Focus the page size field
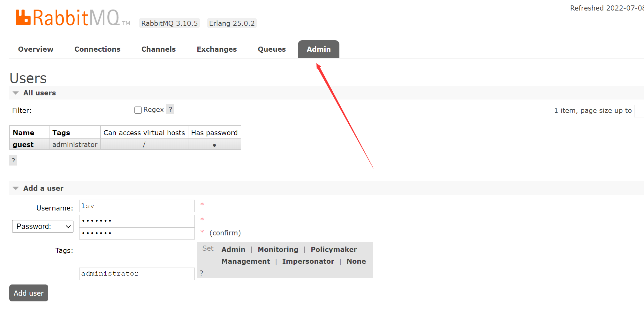Screen dimensions: 644x310 tap(639, 111)
